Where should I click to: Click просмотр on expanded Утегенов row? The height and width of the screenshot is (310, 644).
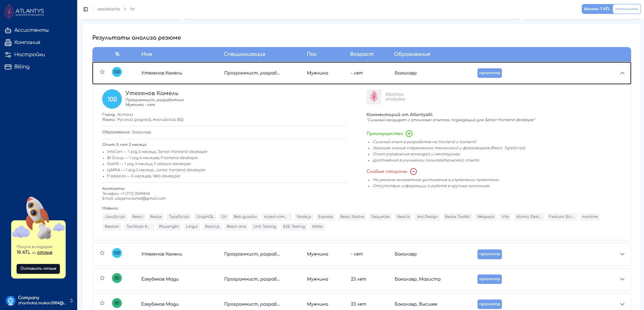point(489,73)
